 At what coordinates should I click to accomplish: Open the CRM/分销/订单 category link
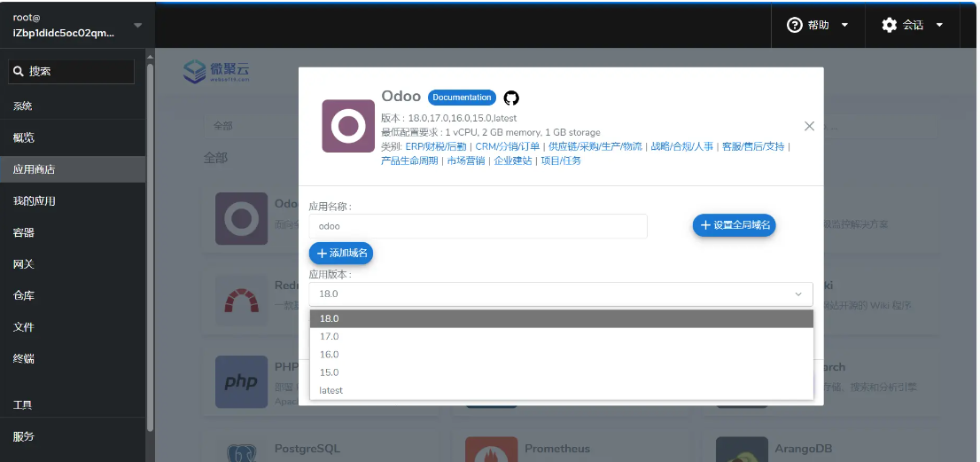point(508,147)
